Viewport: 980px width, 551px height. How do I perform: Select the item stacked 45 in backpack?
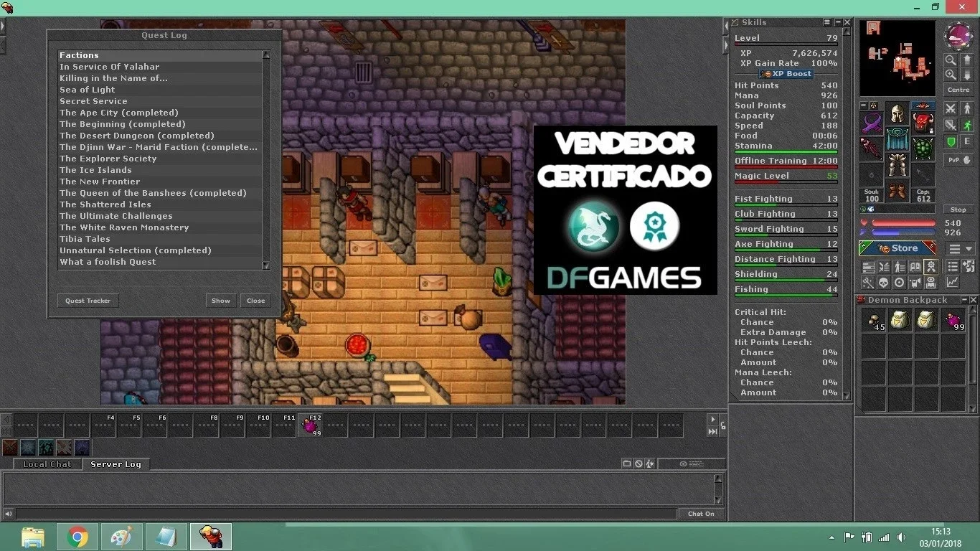point(873,320)
